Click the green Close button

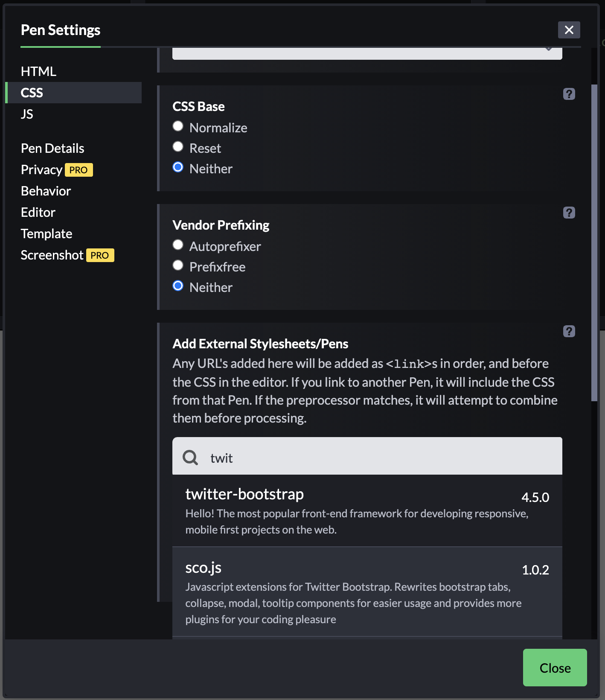pyautogui.click(x=555, y=668)
